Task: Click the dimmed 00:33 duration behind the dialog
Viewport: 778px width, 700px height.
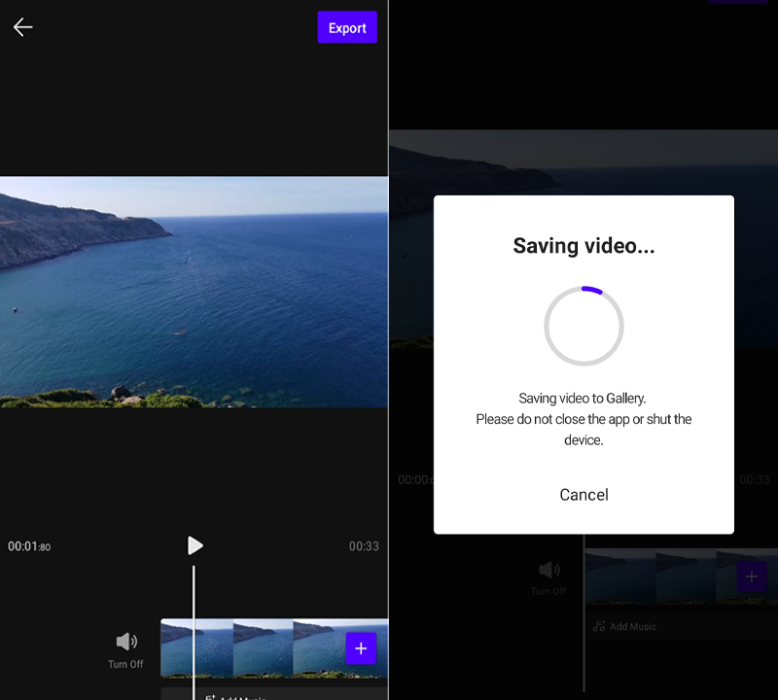Action: 755,479
